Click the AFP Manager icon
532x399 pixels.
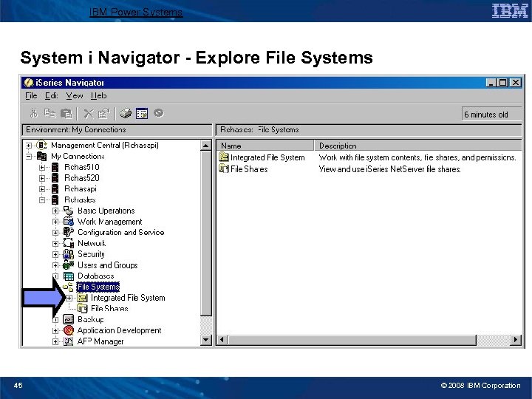tap(68, 341)
